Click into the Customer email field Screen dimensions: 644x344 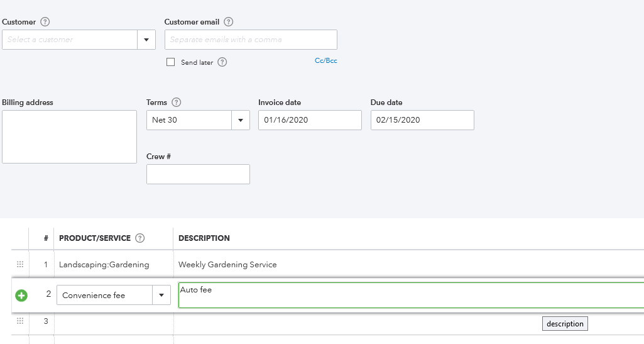[251, 40]
